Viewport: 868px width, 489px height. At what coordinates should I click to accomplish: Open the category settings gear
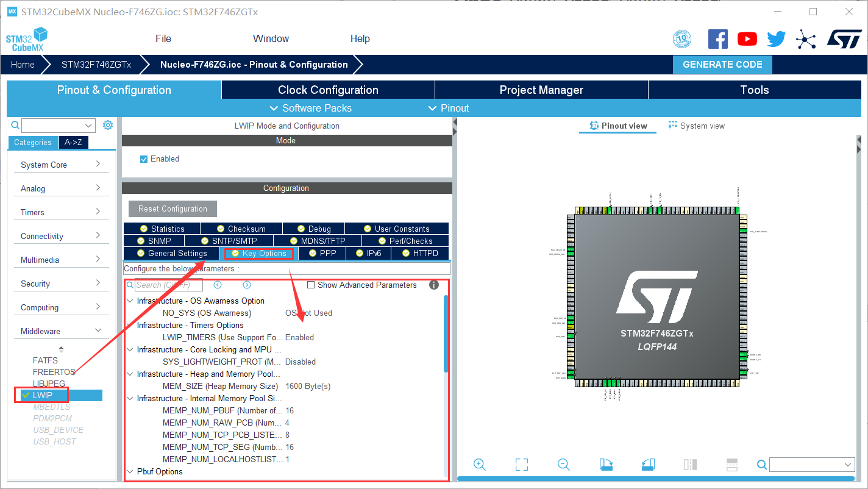[x=108, y=125]
